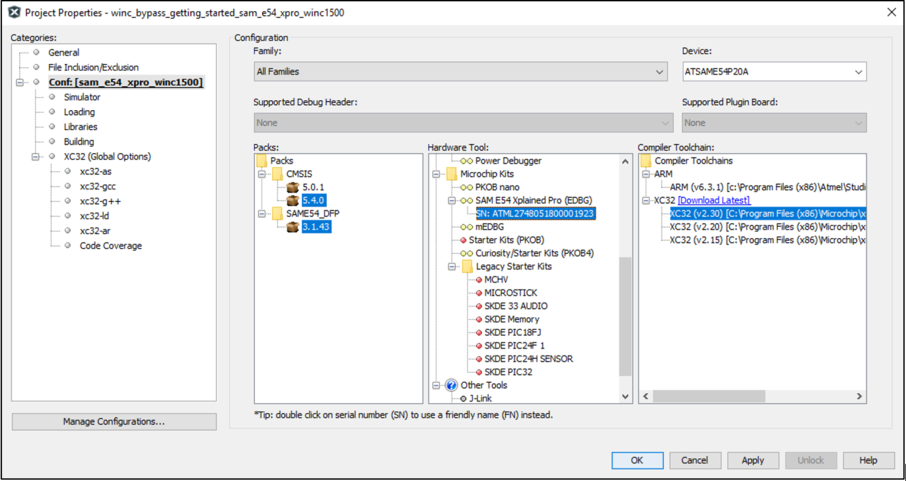Click the SAME54_DFP 3.1.43 pack icon
The image size is (906, 481).
point(293,227)
